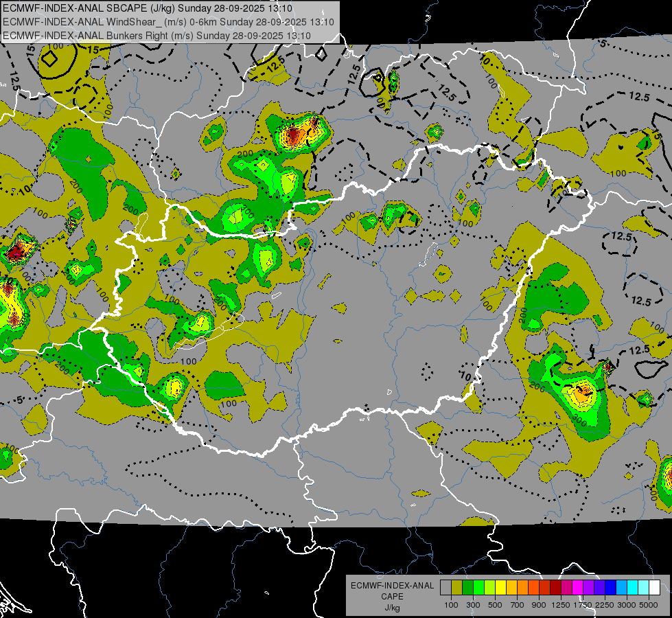Click the CAPE label in the legend
This screenshot has height=618, width=672.
pos(392,597)
